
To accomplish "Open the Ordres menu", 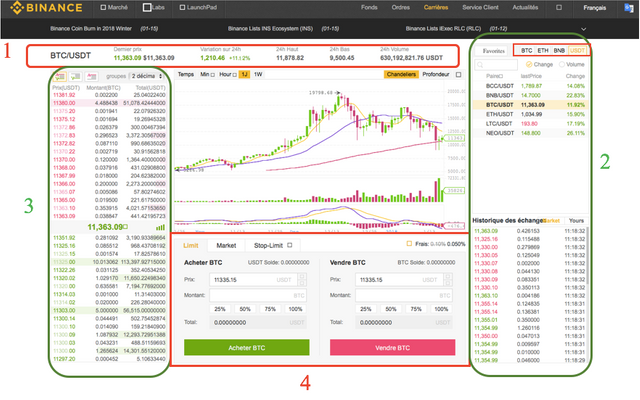I will coord(400,7).
